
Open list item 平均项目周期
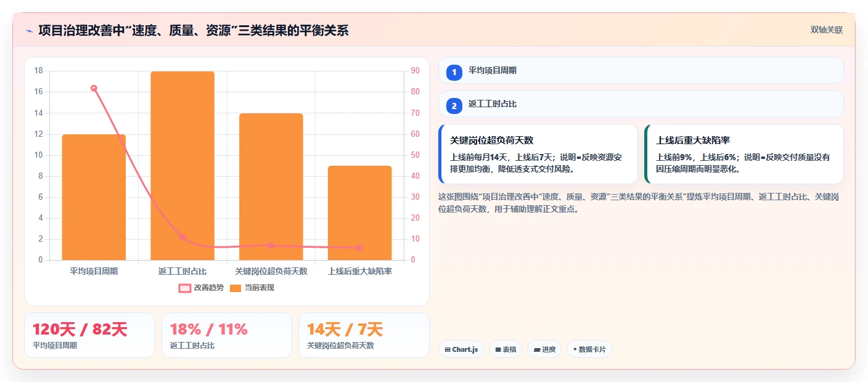641,70
